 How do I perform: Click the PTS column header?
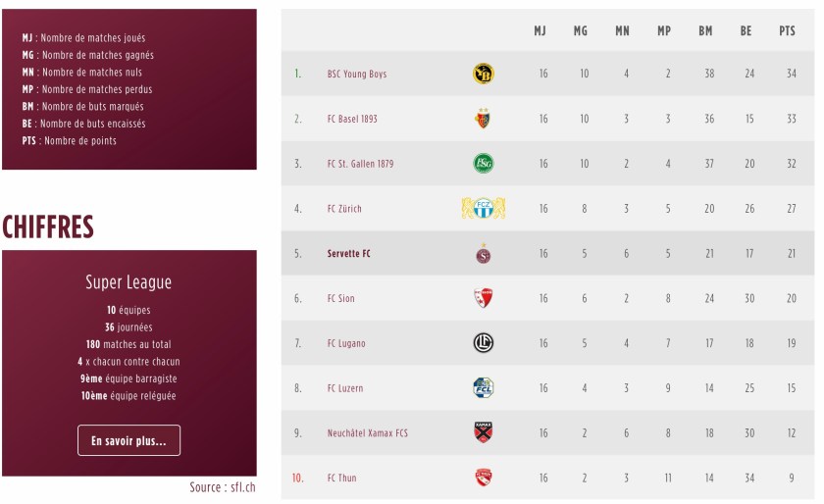pos(787,31)
